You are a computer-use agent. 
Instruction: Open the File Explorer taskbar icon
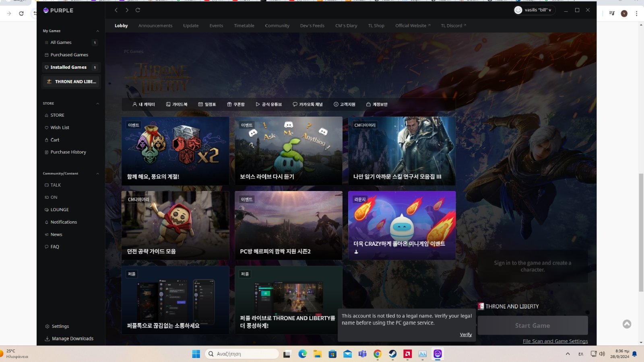[x=318, y=354]
